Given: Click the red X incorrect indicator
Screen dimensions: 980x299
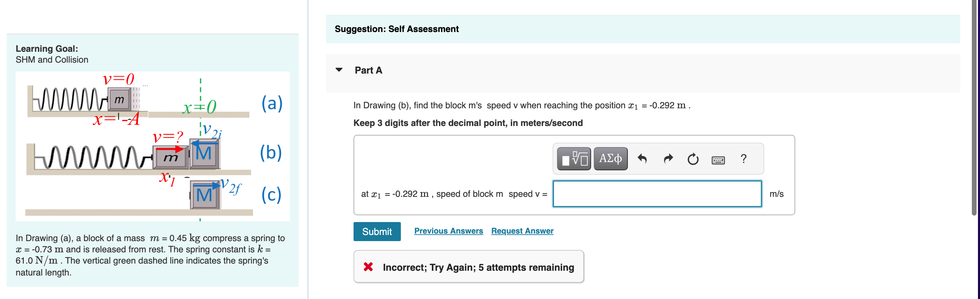Looking at the screenshot, I should (367, 267).
